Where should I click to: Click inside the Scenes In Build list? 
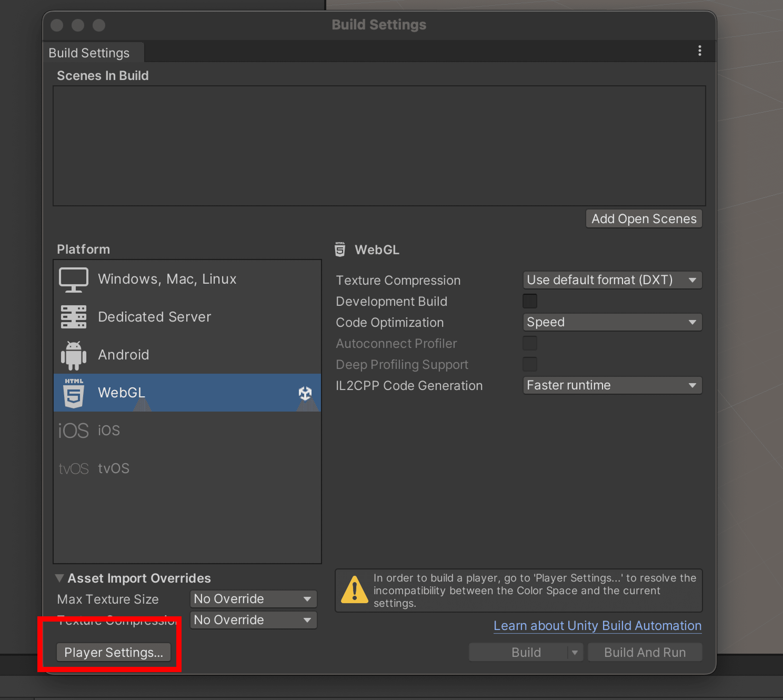379,146
